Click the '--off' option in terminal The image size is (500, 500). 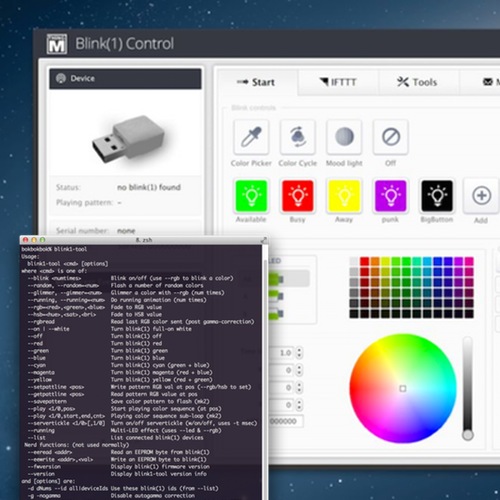click(x=35, y=336)
